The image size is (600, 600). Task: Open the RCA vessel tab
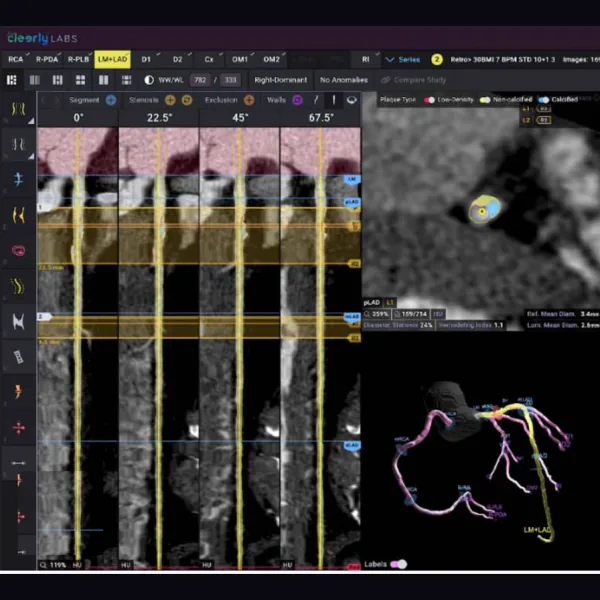click(16, 59)
